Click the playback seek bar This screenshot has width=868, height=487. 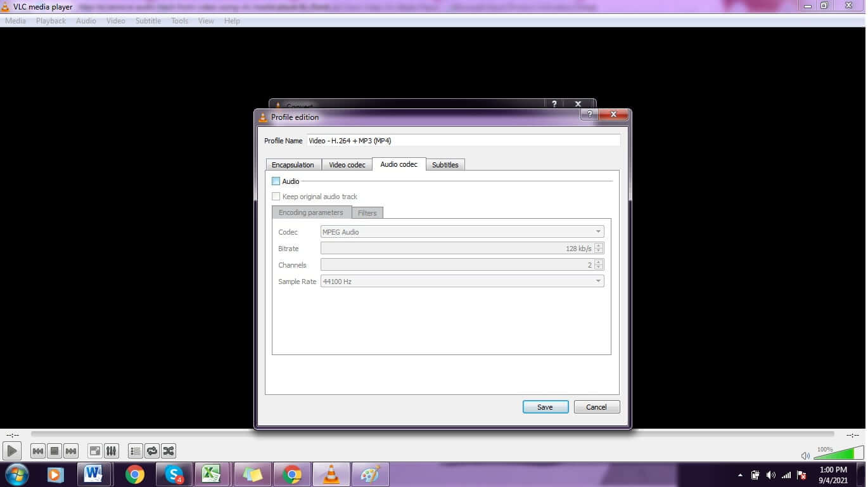click(432, 434)
